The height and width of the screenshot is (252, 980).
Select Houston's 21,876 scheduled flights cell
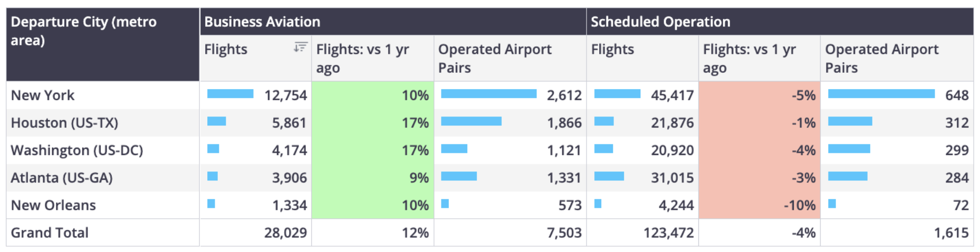pyautogui.click(x=642, y=123)
